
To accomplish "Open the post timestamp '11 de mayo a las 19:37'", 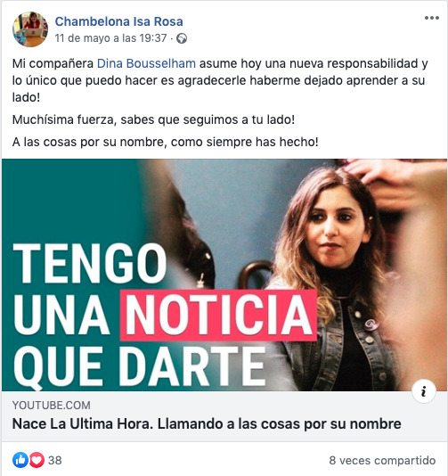I will [110, 38].
